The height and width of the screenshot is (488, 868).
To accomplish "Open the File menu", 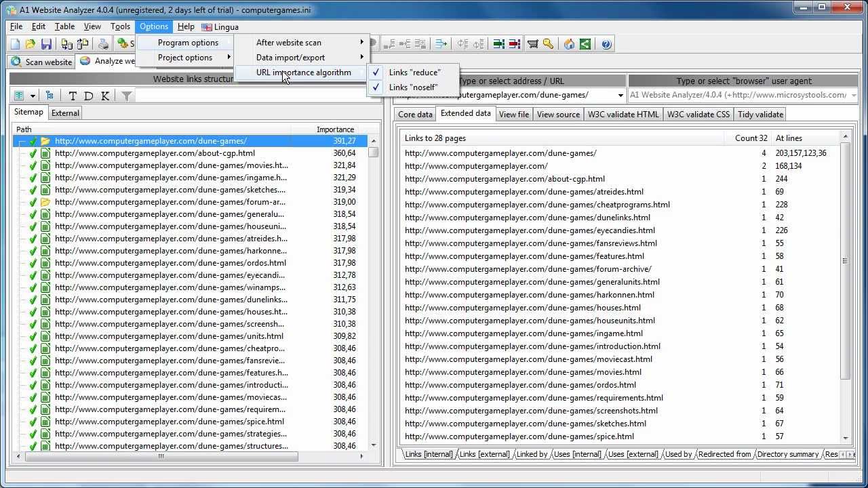I will tap(16, 26).
